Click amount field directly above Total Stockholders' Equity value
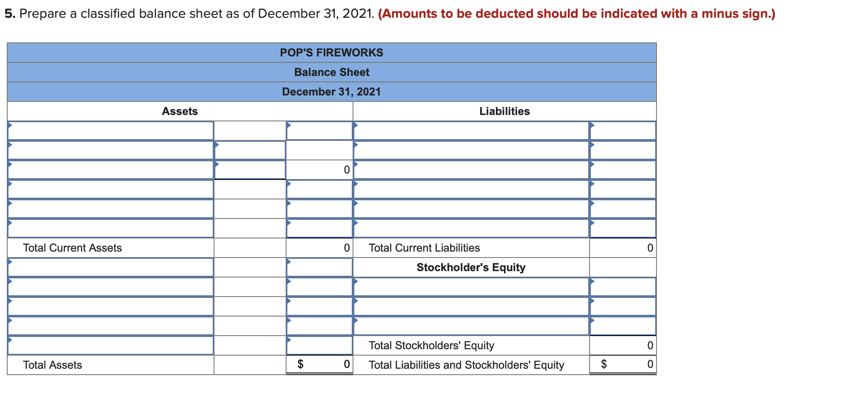The height and width of the screenshot is (398, 868). coord(623,326)
